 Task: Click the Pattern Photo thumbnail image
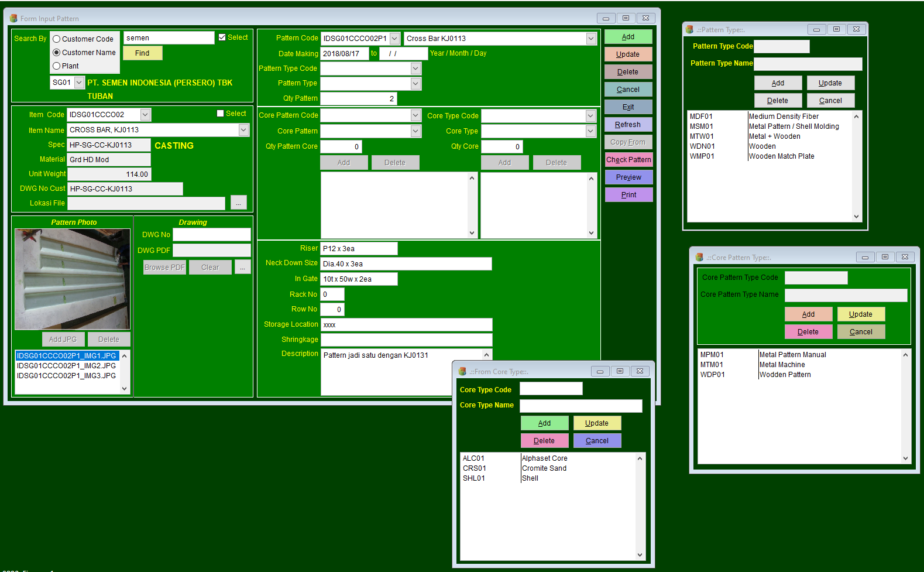point(73,279)
